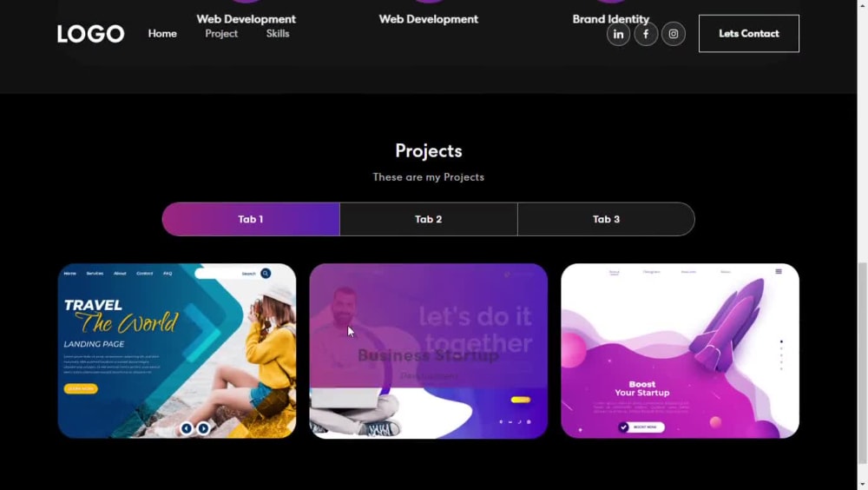Open the Business Startup project card
Image resolution: width=868 pixels, height=490 pixels.
click(429, 351)
